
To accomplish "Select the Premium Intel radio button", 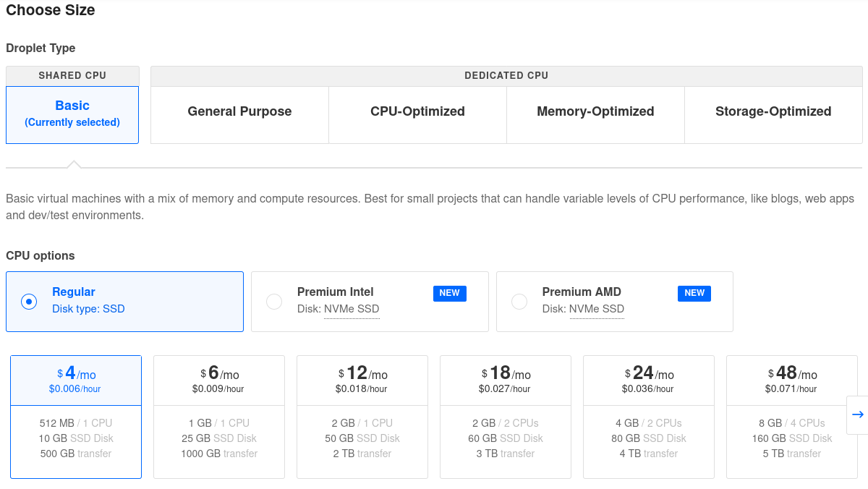I will pos(274,302).
